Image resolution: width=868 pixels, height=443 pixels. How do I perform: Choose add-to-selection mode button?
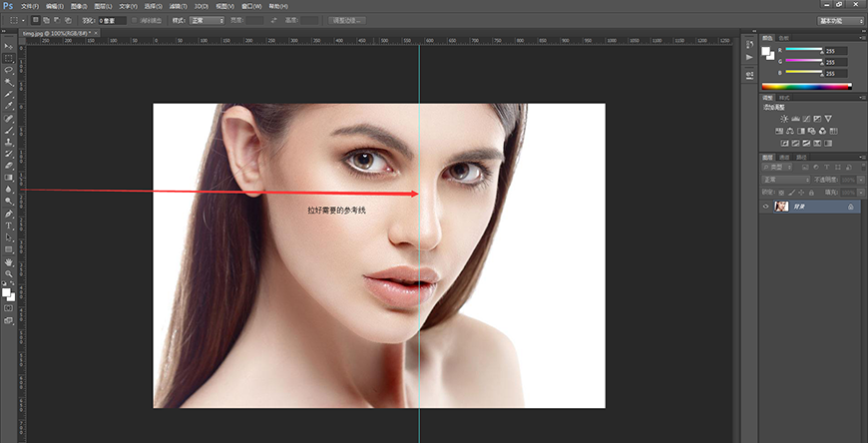coord(47,20)
